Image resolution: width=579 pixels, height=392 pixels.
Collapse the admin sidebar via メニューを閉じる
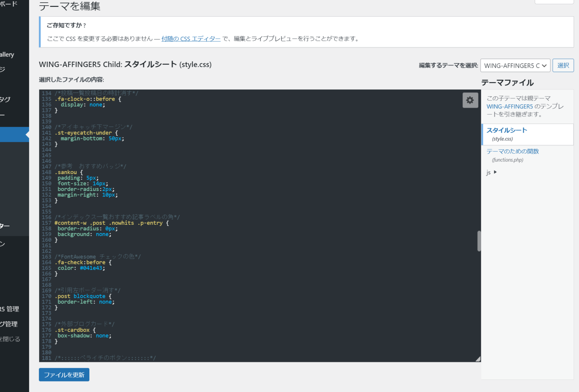[x=11, y=339]
